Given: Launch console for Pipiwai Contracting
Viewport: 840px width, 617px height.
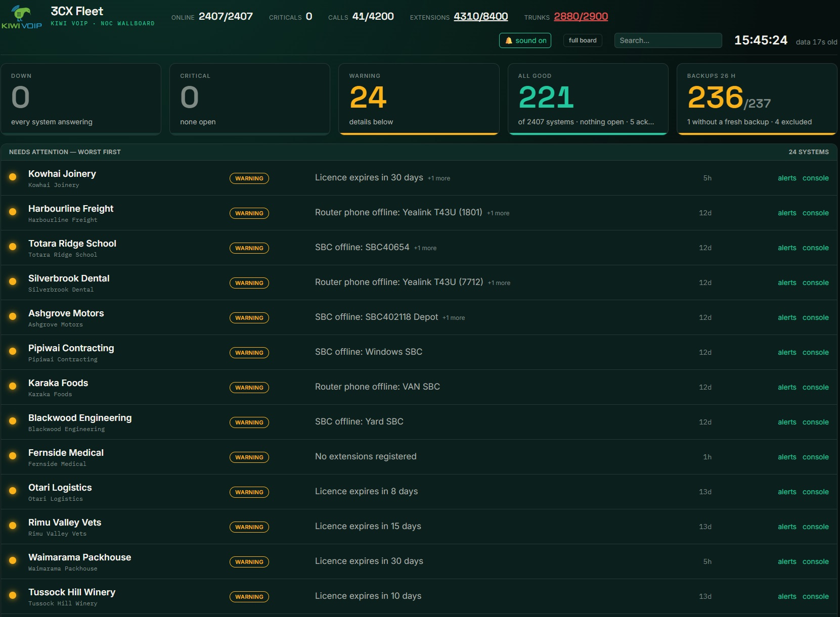Looking at the screenshot, I should point(816,352).
